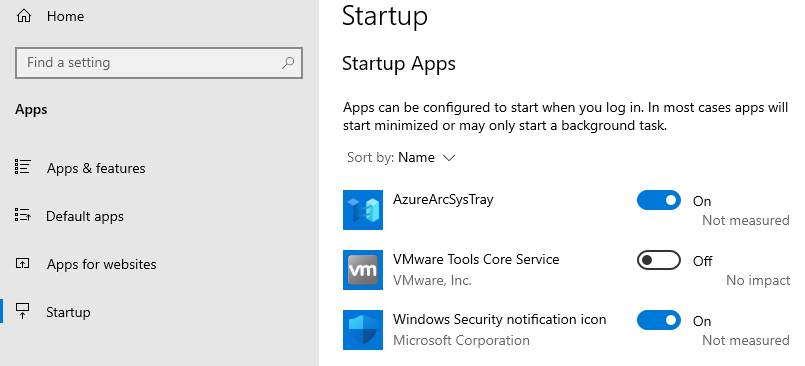Click the magnifier icon in search box

pyautogui.click(x=288, y=63)
